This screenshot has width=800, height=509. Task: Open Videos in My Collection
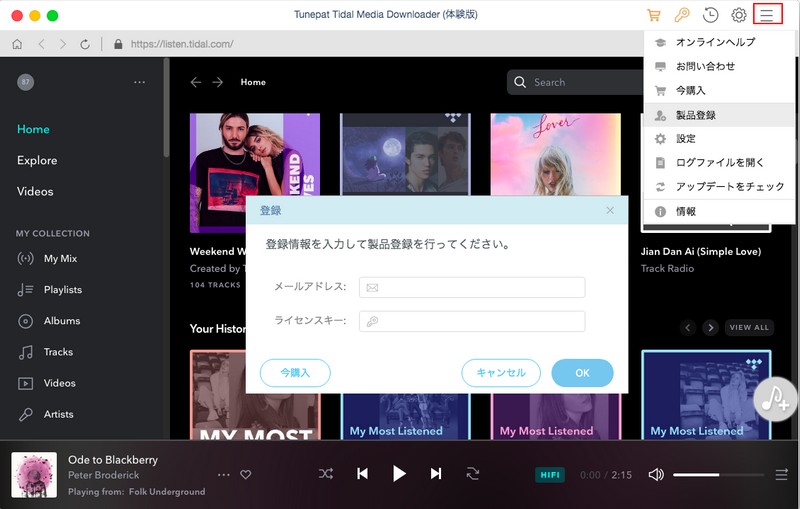[46, 383]
